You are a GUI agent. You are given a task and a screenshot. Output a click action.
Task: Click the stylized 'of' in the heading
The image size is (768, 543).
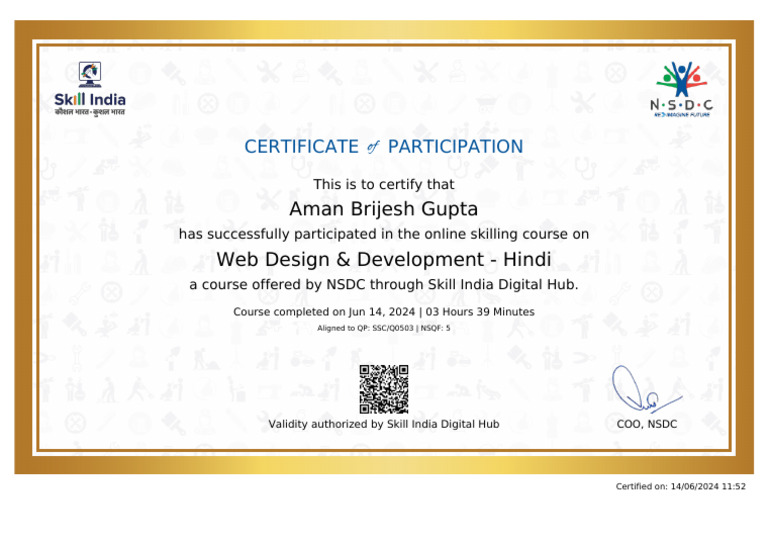373,147
